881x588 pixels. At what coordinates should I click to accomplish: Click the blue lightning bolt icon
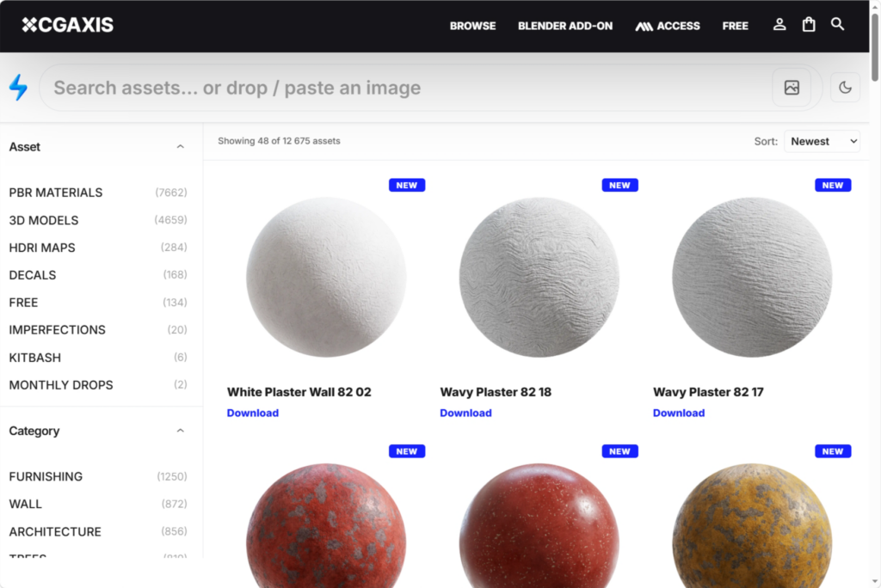coord(18,88)
